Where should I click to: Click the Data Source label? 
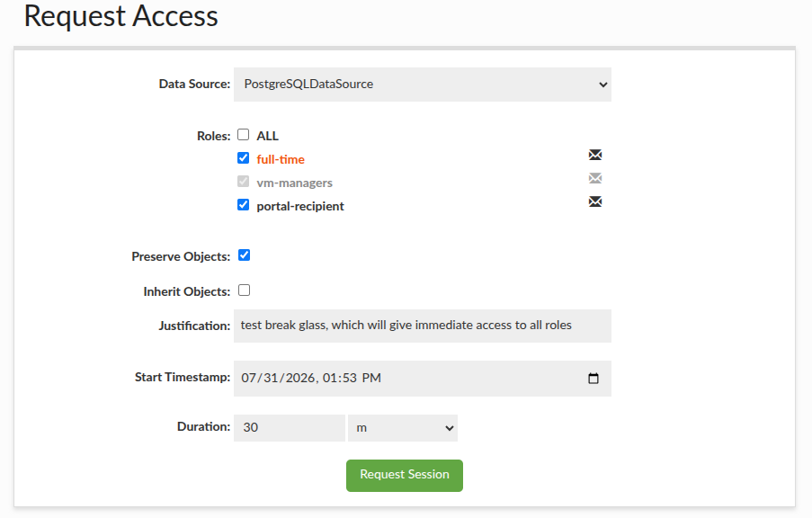[195, 84]
